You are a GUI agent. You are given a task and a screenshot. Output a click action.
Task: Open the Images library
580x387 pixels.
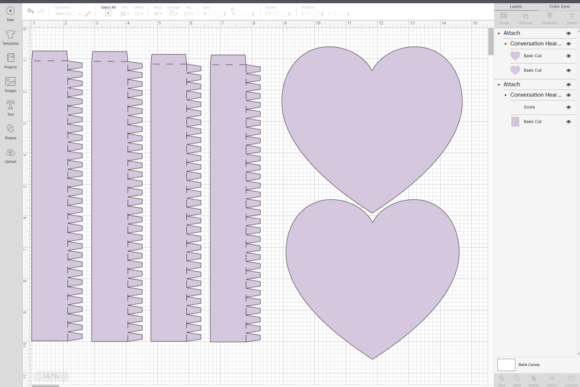10,81
